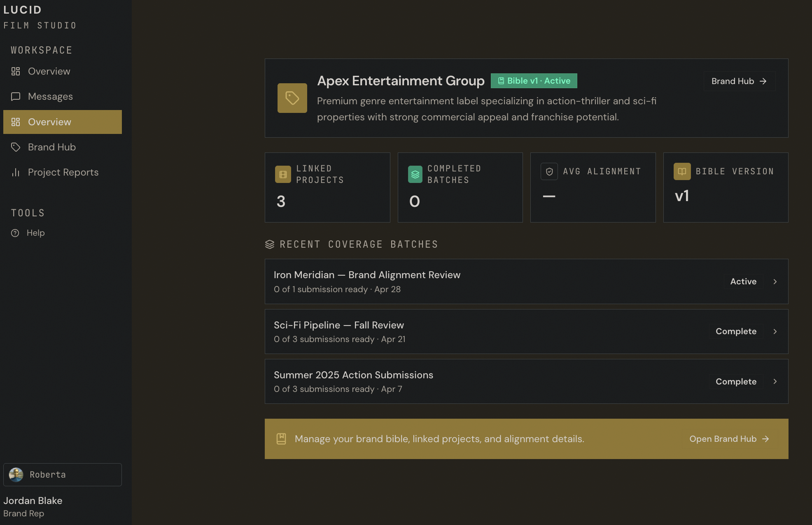The image size is (812, 525).
Task: Open Help under Tools
Action: [63, 233]
